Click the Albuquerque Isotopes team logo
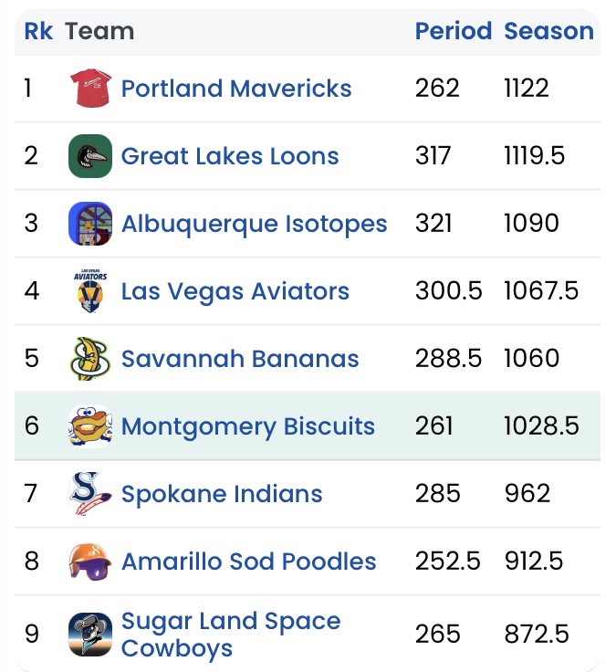Image resolution: width=616 pixels, height=672 pixels. click(90, 224)
